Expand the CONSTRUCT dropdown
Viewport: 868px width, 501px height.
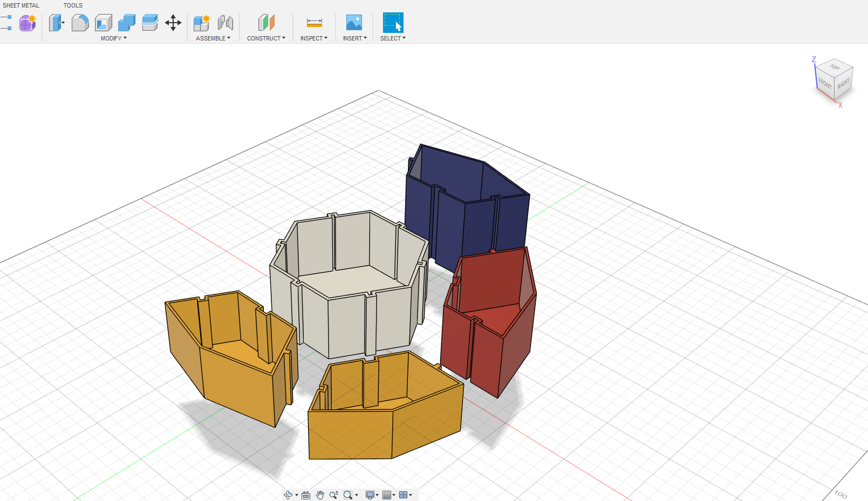tap(266, 38)
